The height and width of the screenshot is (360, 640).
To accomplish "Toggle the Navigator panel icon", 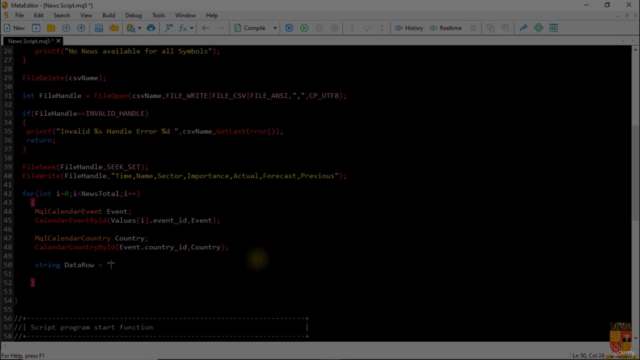I will 99,28.
